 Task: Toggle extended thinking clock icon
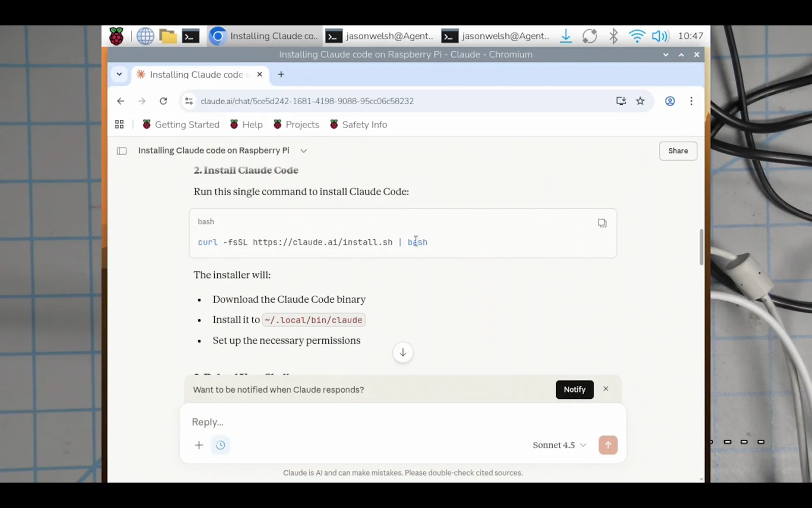point(220,445)
